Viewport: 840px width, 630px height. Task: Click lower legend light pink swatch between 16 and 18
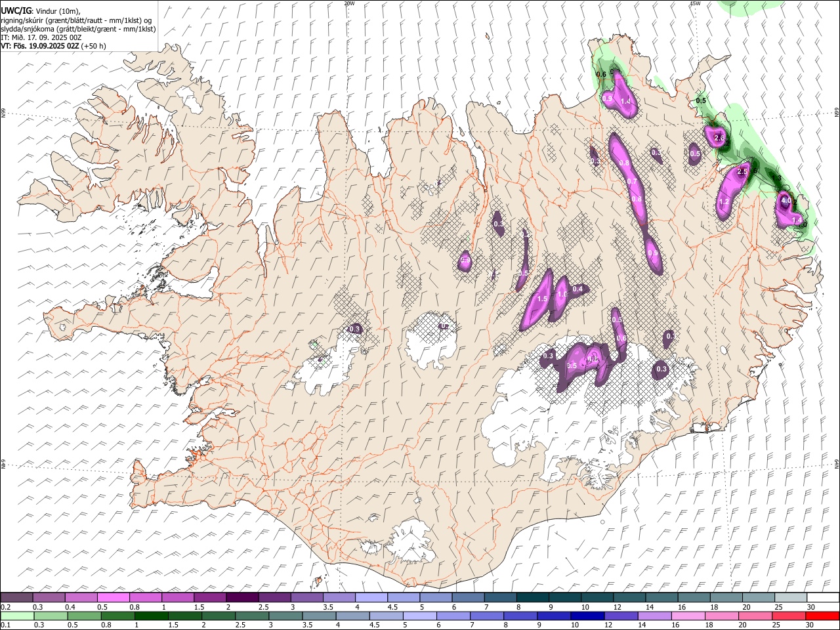coord(688,616)
